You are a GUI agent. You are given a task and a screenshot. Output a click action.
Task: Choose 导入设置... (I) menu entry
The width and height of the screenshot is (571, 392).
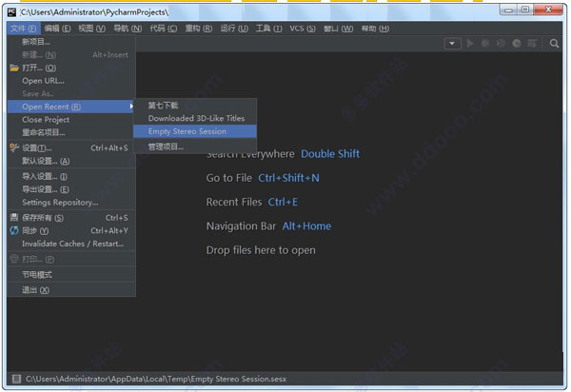coord(71,177)
